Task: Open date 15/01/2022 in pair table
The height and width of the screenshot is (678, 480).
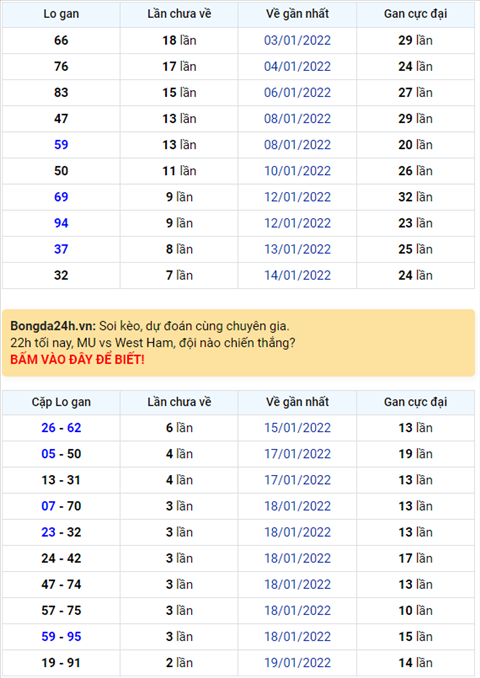Action: point(298,428)
